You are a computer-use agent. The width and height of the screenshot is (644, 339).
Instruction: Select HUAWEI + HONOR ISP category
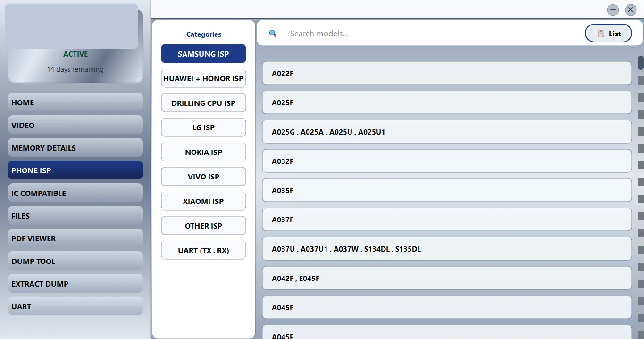click(203, 78)
